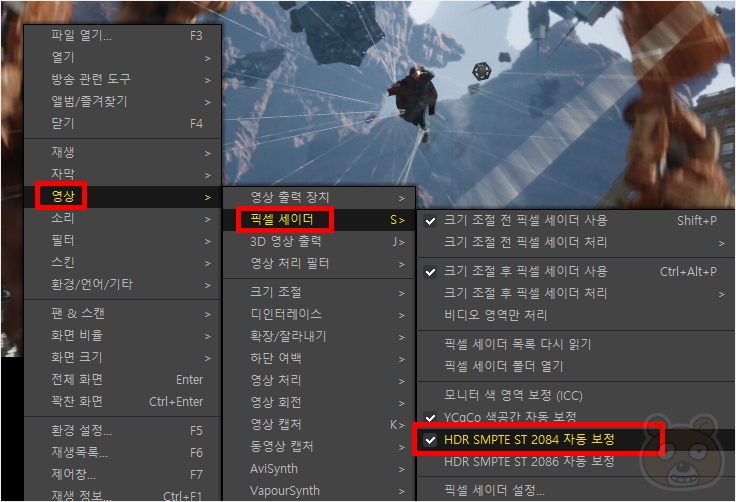The width and height of the screenshot is (736, 502).
Task: Open the VapourSynth submenu
Action: tap(319, 491)
